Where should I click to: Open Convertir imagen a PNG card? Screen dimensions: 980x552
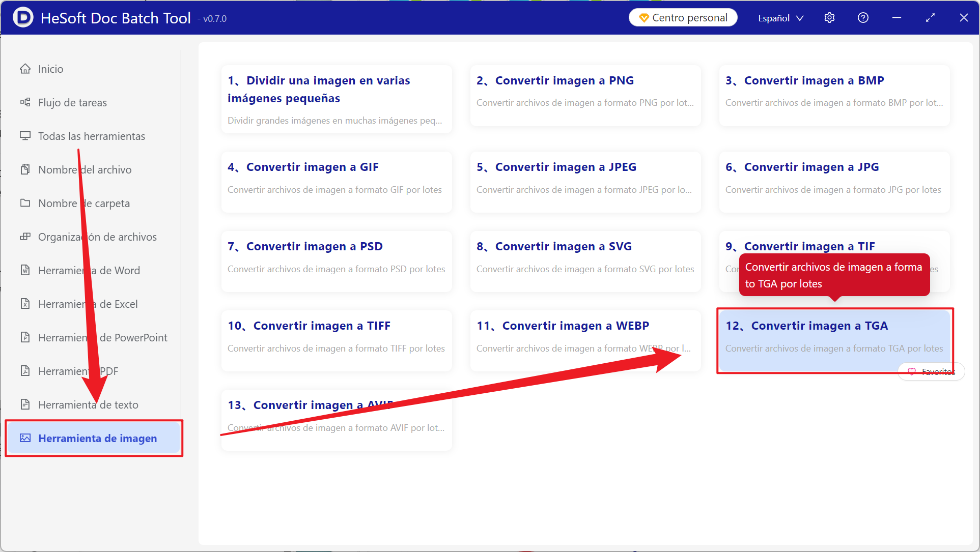(x=585, y=96)
